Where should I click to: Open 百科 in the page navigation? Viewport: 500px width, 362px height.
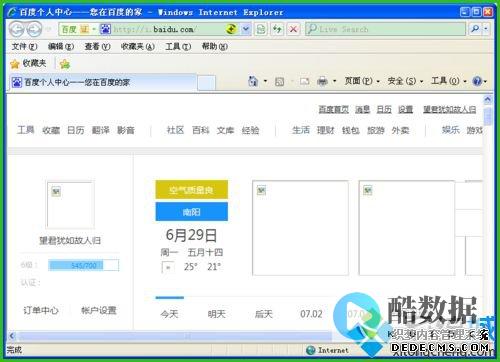point(201,130)
